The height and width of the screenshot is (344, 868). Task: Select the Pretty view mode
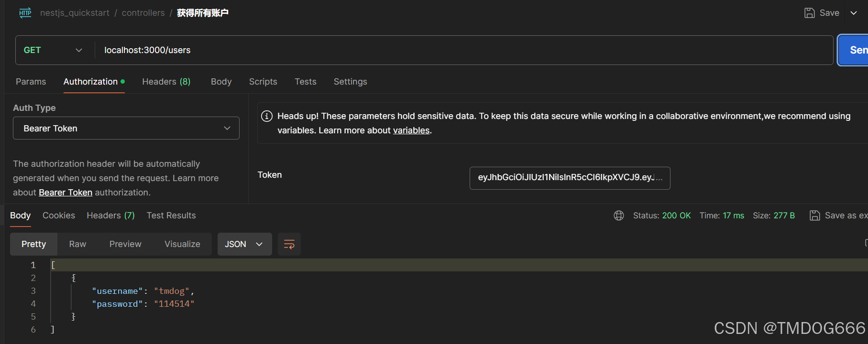pyautogui.click(x=34, y=244)
